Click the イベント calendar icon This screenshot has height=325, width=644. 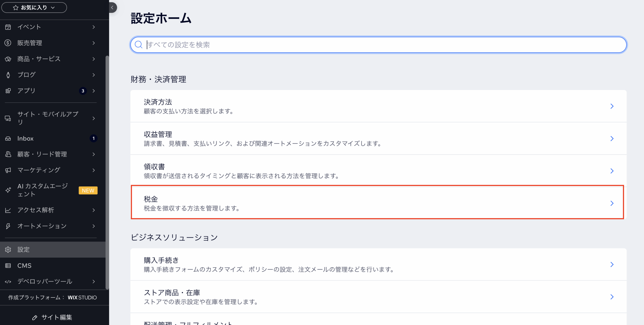[8, 27]
